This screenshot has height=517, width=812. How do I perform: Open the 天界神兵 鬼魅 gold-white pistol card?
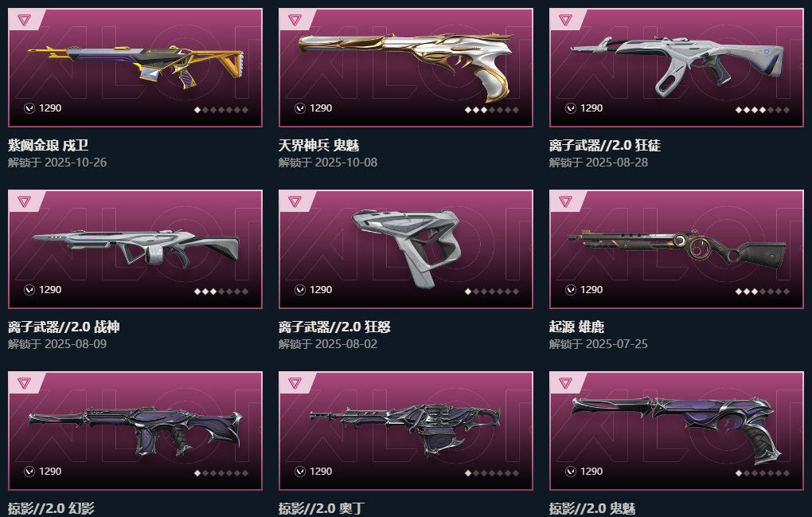[x=406, y=68]
